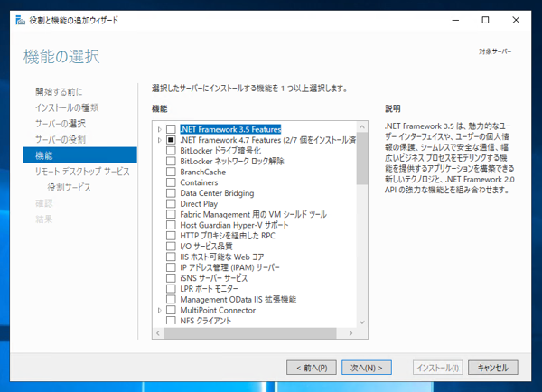This screenshot has height=392, width=542.
Task: Check I/O サービス品質 checkbox
Action: pos(171,246)
